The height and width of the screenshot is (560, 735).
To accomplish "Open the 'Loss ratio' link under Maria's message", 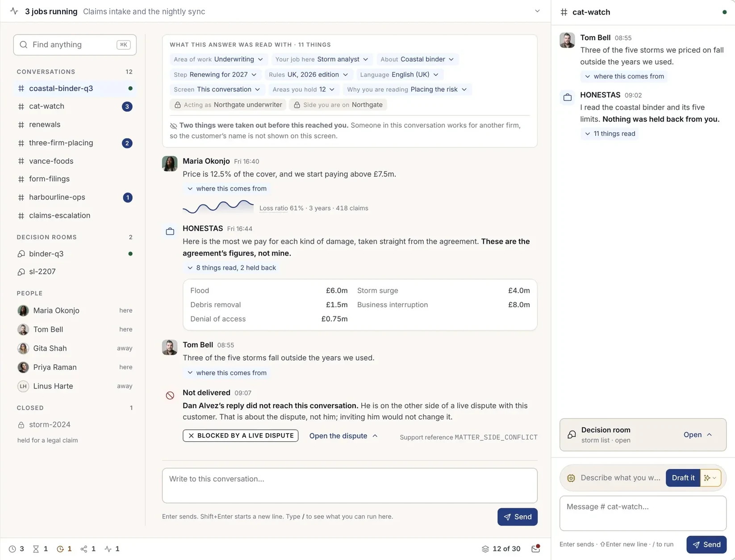I will 273,209.
